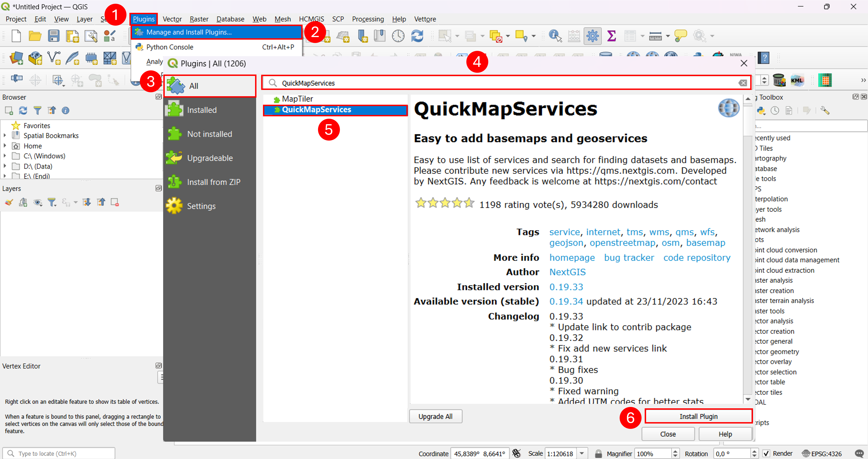The height and width of the screenshot is (459, 868).
Task: Clear the plugin search field text
Action: 743,83
